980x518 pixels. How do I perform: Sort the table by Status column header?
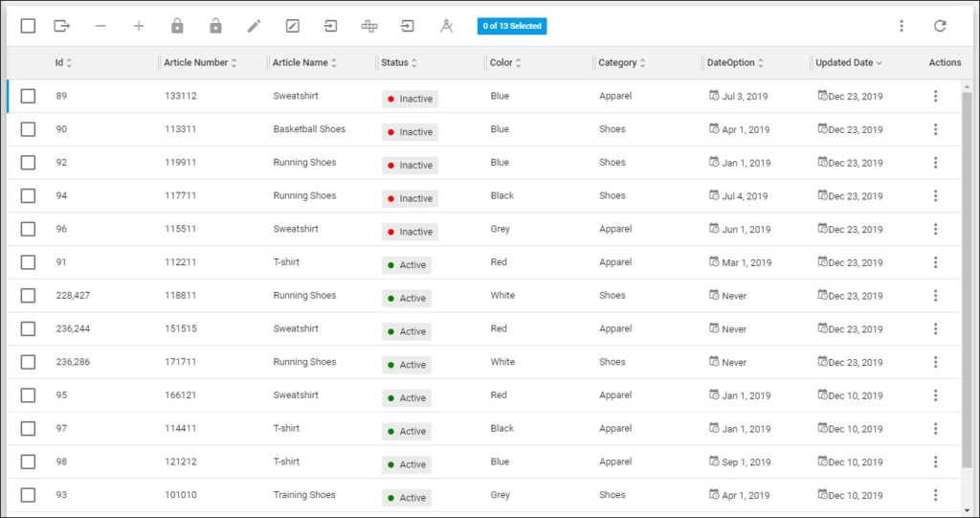pyautogui.click(x=394, y=62)
